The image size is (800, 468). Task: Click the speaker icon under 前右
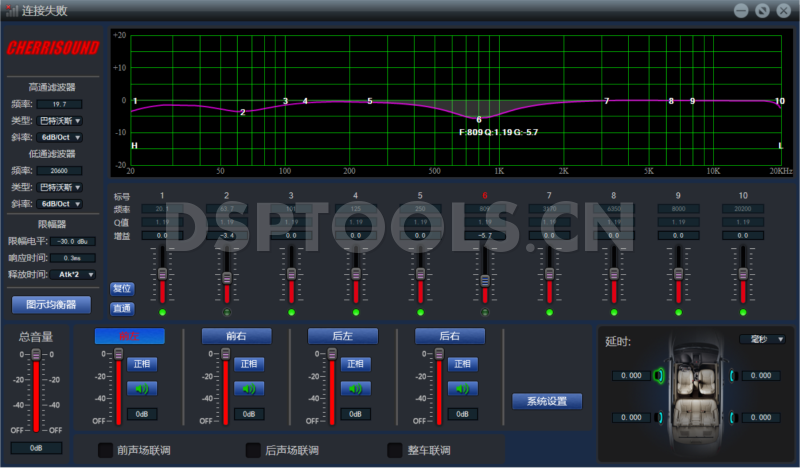point(249,388)
